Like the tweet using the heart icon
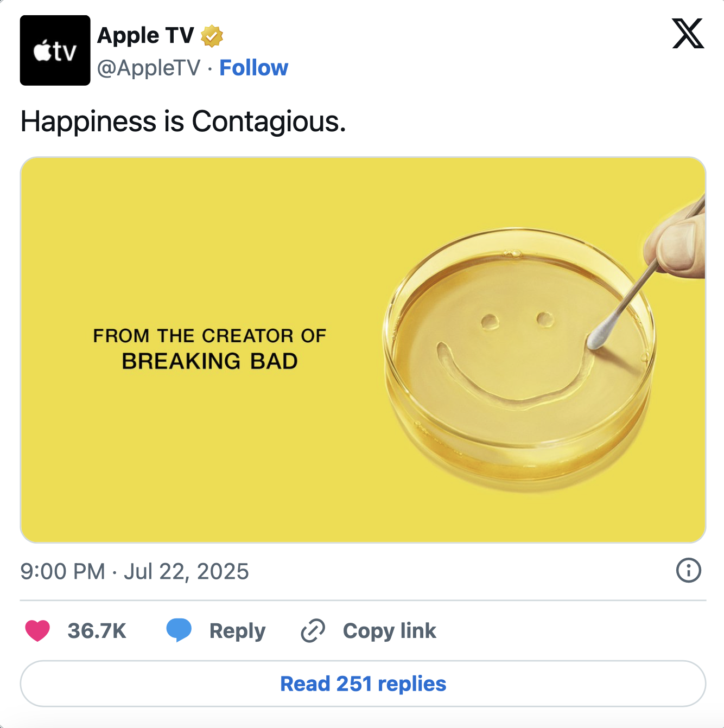This screenshot has width=724, height=728. [x=37, y=630]
